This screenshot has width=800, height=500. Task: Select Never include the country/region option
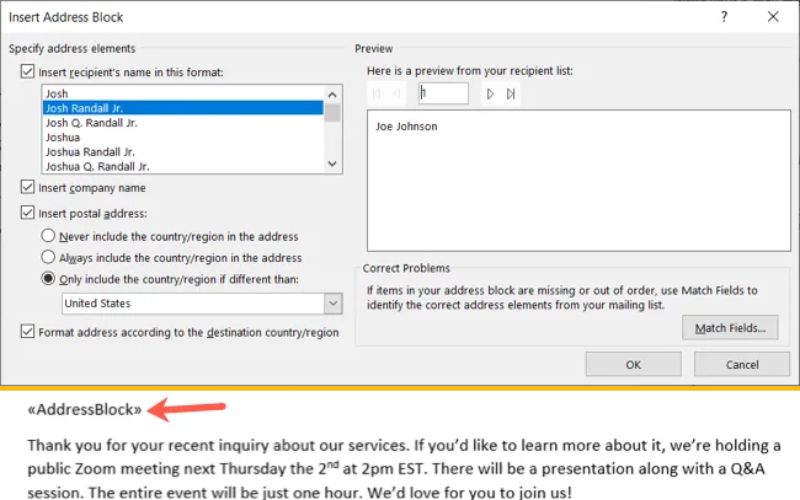point(48,236)
